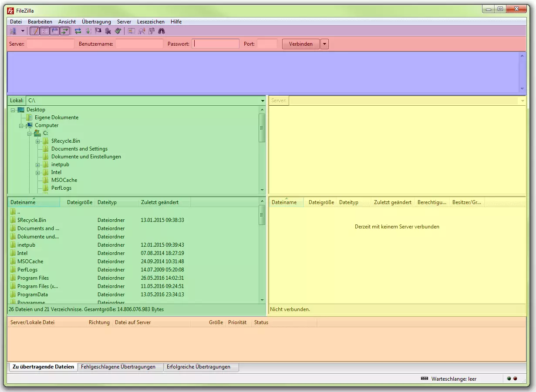
Task: Open the Ansicht menu
Action: [67, 22]
